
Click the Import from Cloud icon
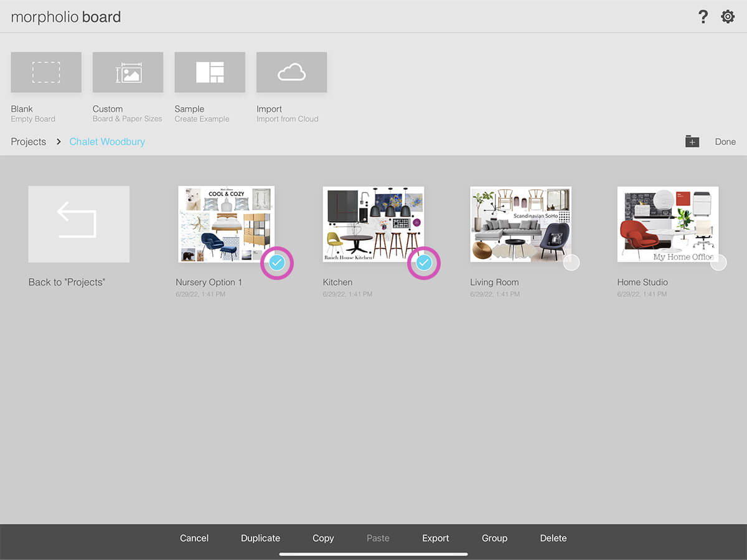tap(291, 72)
